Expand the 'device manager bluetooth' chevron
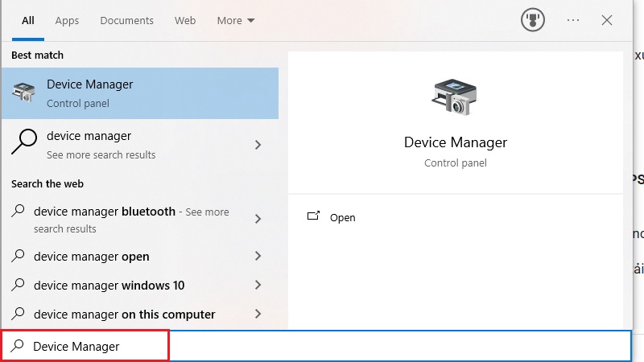The width and height of the screenshot is (644, 362). click(258, 219)
